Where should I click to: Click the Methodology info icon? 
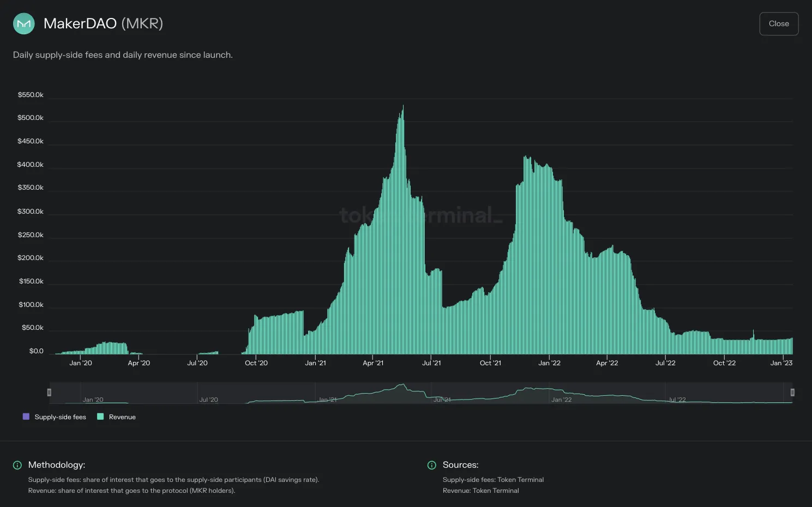click(17, 465)
